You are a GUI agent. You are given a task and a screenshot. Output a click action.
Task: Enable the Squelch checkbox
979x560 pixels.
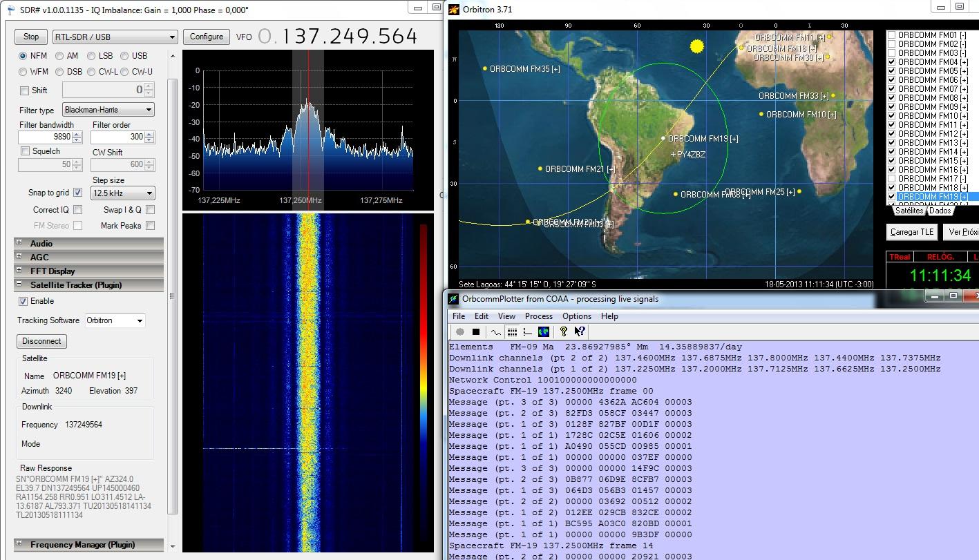(26, 151)
